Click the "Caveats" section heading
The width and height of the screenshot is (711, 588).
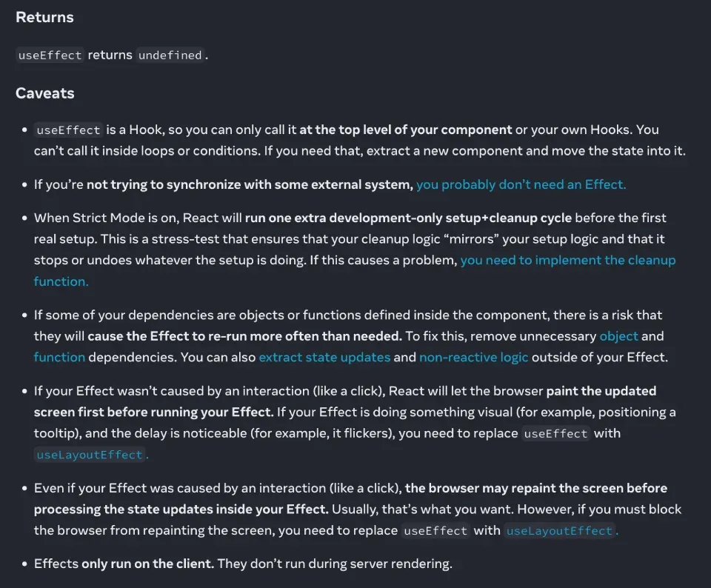coord(44,93)
